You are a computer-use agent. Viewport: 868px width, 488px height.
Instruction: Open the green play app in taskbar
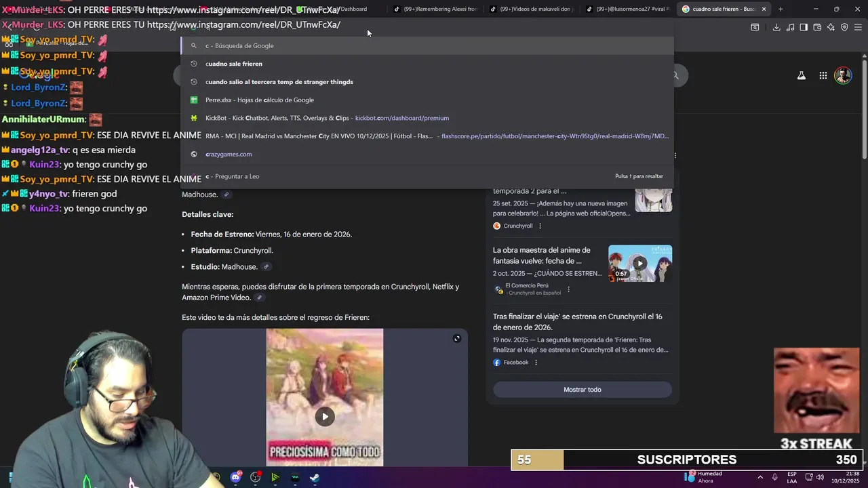275,477
